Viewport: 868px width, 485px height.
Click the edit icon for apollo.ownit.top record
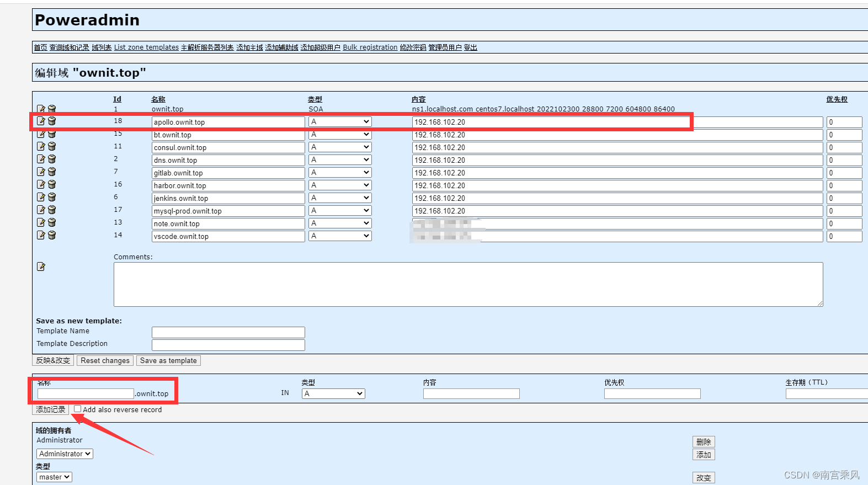[x=41, y=121]
